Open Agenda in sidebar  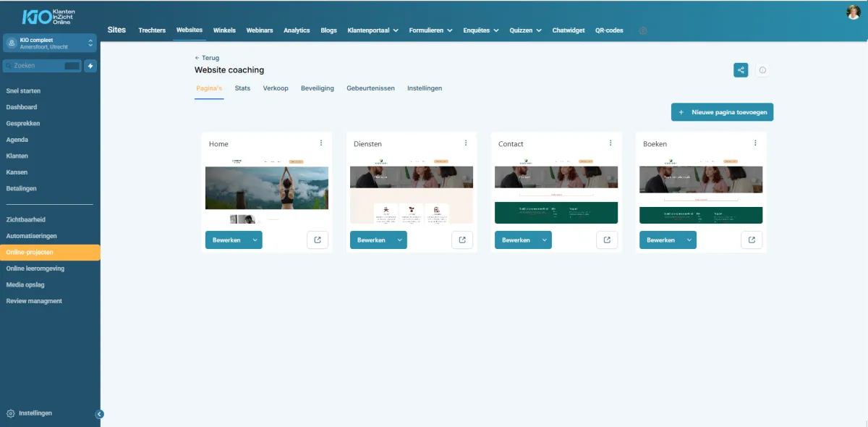coord(17,140)
